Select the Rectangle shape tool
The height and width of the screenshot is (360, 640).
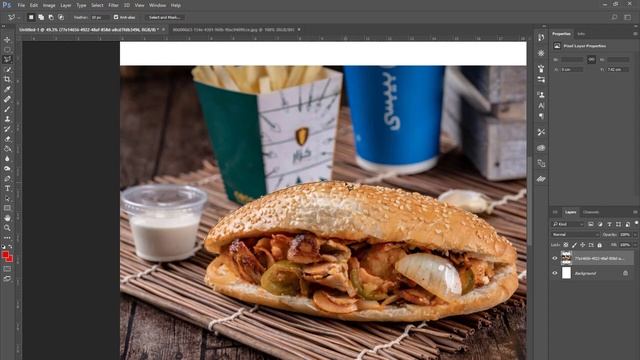click(x=7, y=208)
